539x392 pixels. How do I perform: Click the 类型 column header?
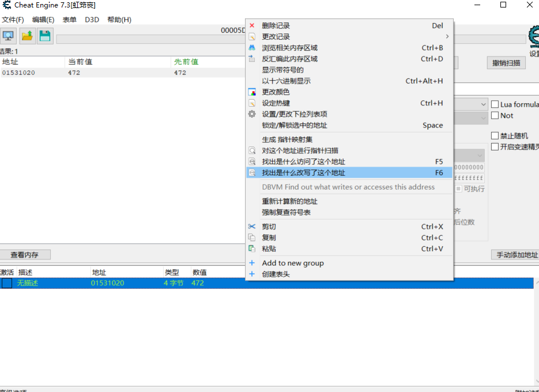point(172,272)
